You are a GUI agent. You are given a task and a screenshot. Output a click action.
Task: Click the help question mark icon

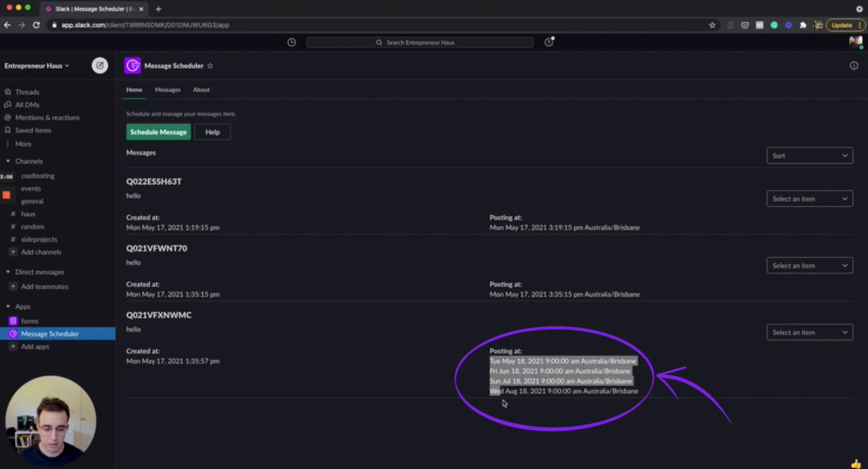(548, 42)
